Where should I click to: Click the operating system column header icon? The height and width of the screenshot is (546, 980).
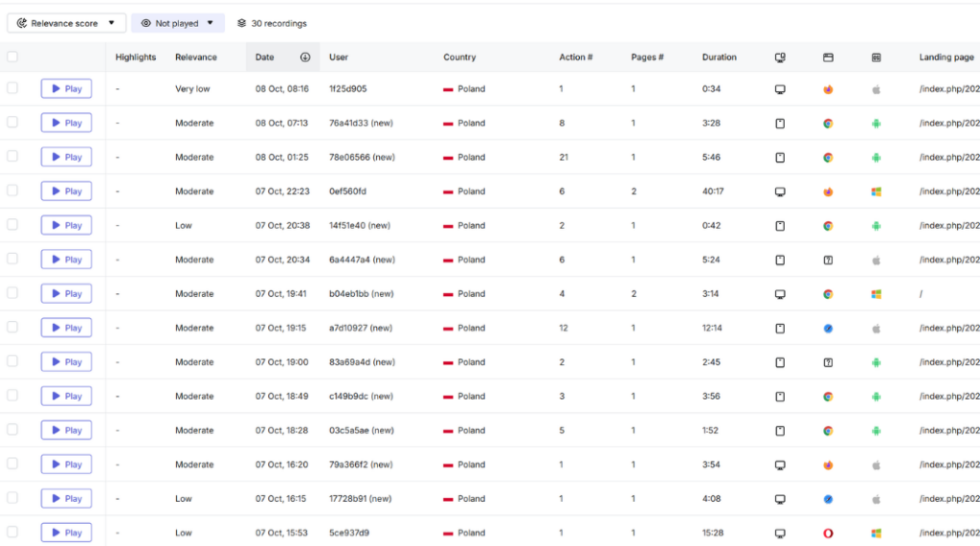[x=876, y=57]
